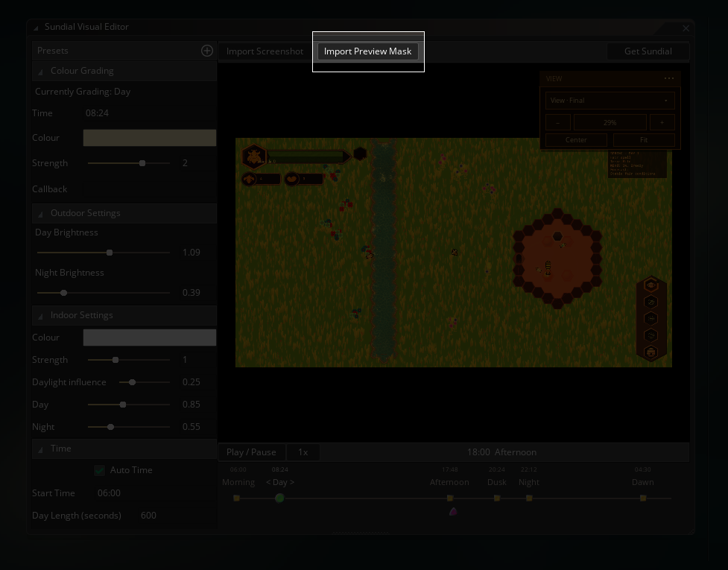Add a new preset with the plus icon

[x=207, y=51]
